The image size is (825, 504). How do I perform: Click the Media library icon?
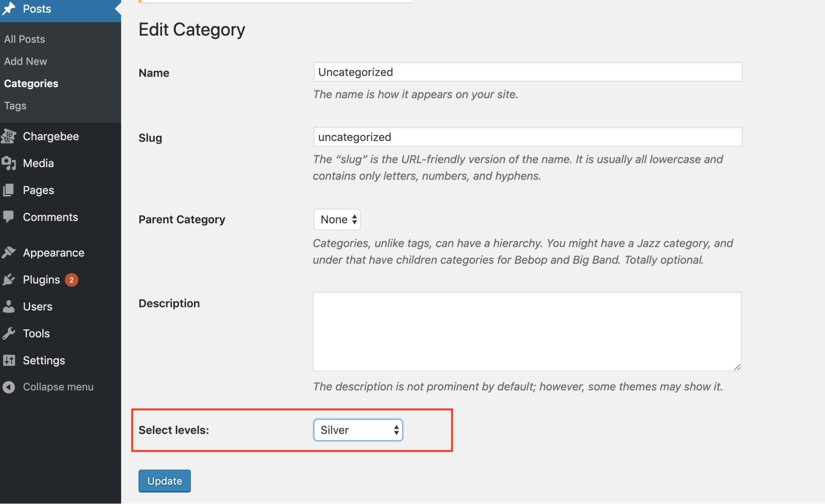click(9, 163)
